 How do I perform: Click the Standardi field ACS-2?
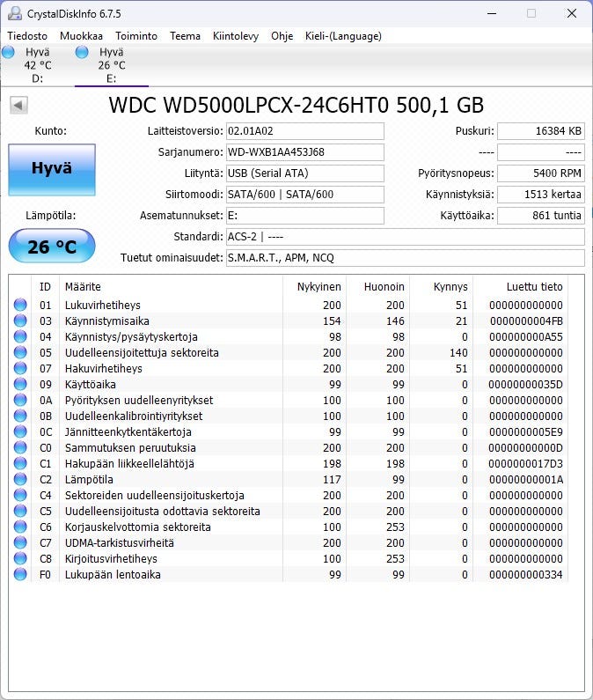(405, 236)
